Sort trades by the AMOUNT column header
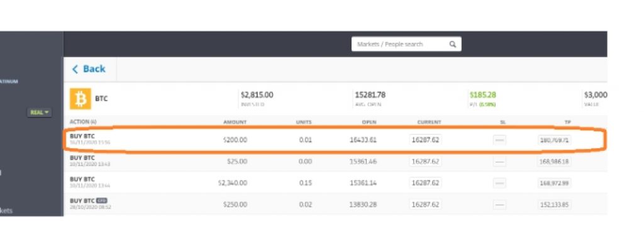 pyautogui.click(x=235, y=122)
